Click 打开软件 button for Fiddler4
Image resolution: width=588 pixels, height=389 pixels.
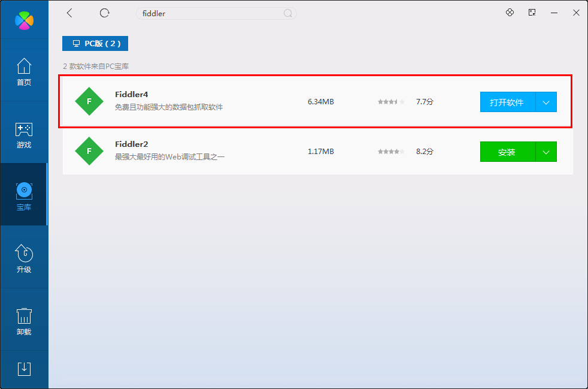[508, 102]
